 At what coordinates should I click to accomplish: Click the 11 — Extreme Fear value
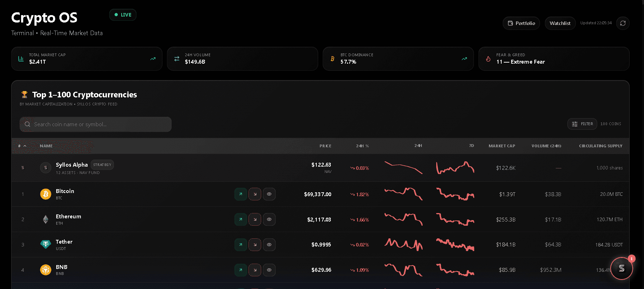(x=521, y=62)
